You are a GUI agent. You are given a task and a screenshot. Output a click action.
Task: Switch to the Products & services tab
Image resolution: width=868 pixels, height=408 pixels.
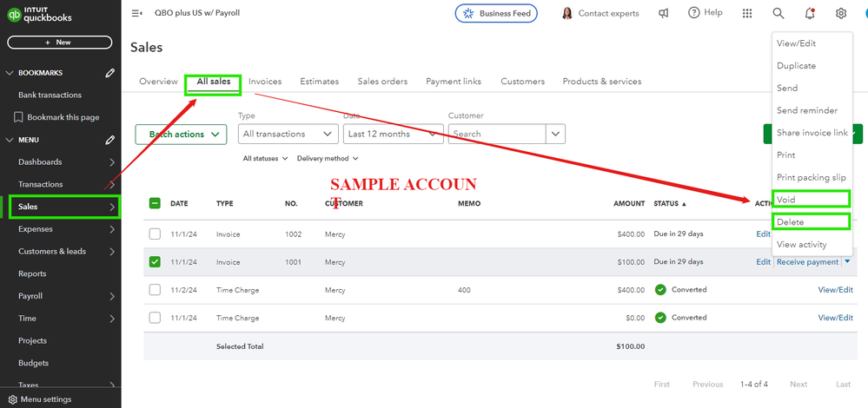(x=602, y=82)
